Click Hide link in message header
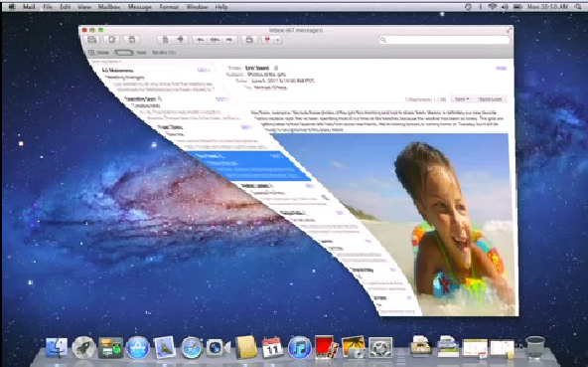Viewport: 588px width, 367px height. click(501, 69)
